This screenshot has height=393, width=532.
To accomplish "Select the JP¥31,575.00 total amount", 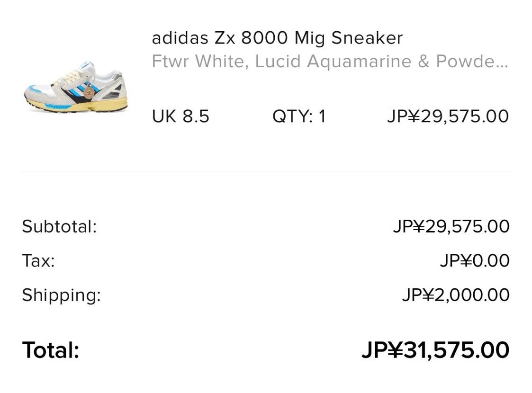I will pyautogui.click(x=435, y=350).
